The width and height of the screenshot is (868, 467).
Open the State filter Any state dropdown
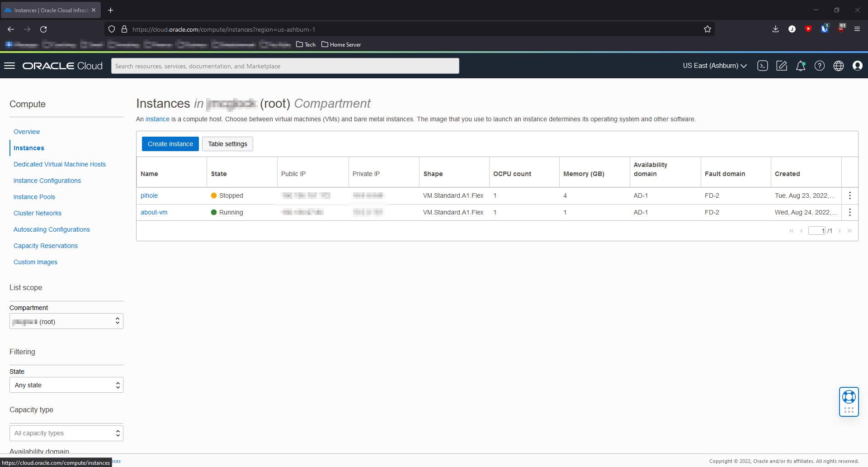click(66, 385)
